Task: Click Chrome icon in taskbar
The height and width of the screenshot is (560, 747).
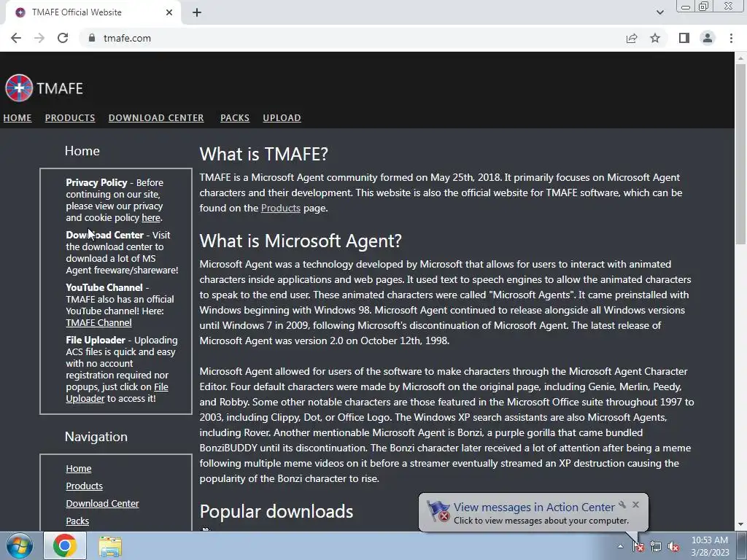Action: pyautogui.click(x=65, y=545)
